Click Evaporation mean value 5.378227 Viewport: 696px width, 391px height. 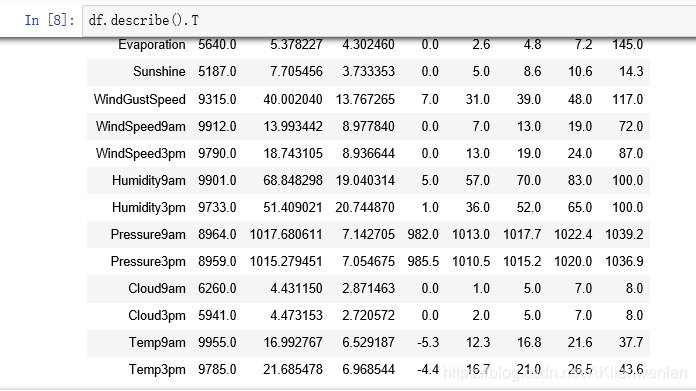297,44
